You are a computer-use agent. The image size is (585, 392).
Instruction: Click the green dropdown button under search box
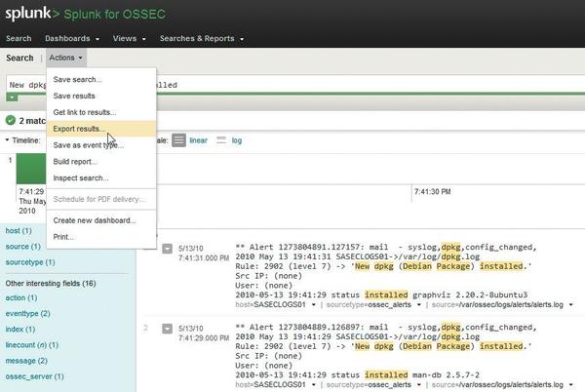(12, 98)
